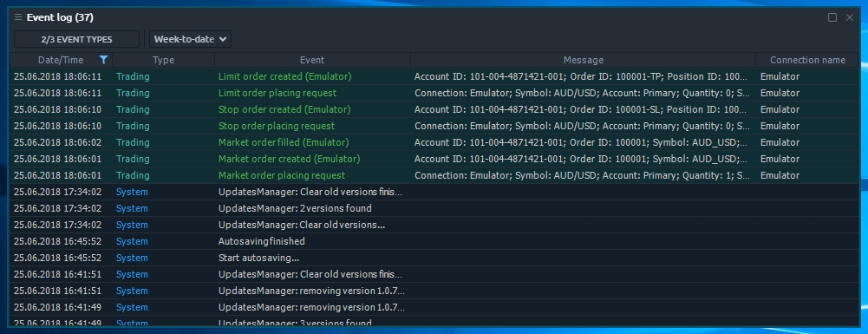Maximize the Event log panel
This screenshot has height=334, width=868.
point(832,17)
